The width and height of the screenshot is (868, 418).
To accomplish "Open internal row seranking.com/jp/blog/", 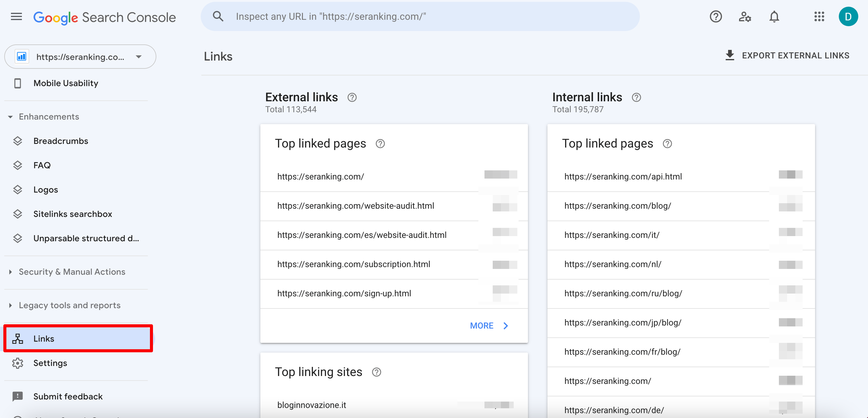I will point(681,323).
